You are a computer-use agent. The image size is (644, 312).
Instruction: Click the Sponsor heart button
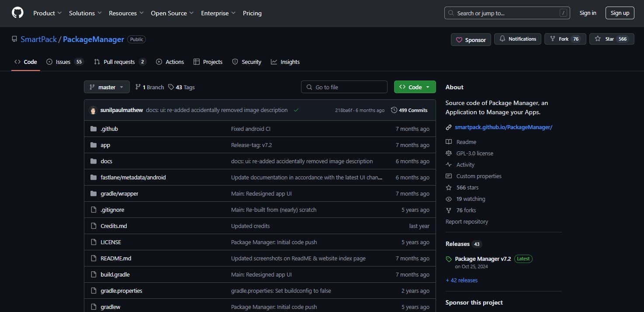pos(471,39)
